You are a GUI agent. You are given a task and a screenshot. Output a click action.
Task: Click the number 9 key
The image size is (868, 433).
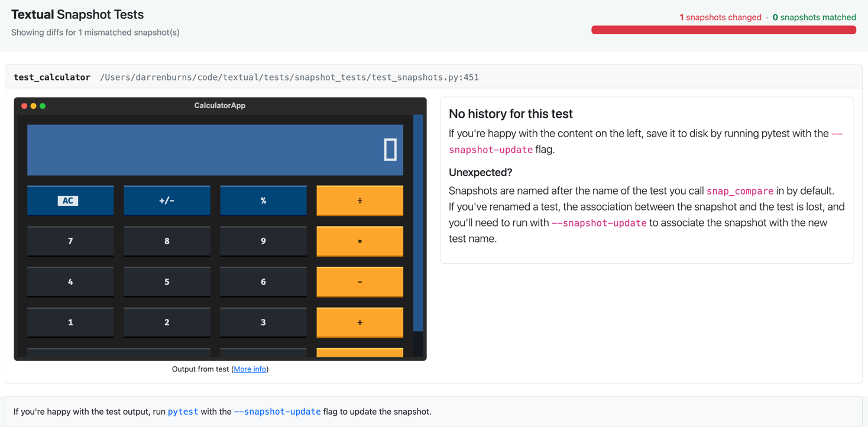(263, 241)
